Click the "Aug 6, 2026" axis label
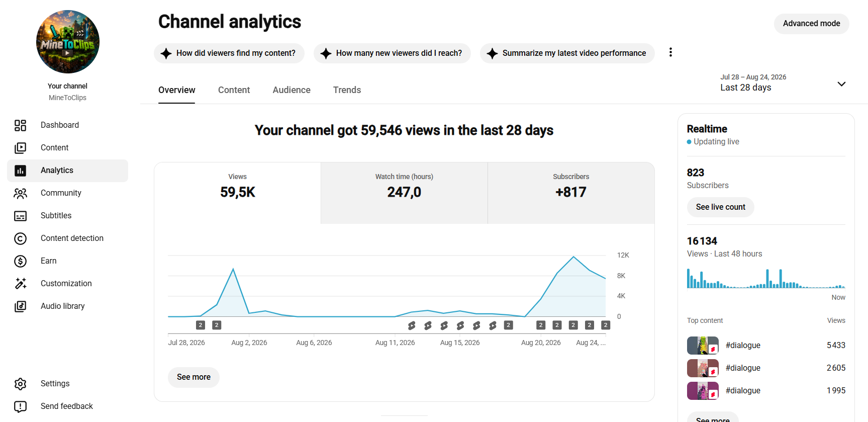This screenshot has width=868, height=422. click(x=314, y=343)
